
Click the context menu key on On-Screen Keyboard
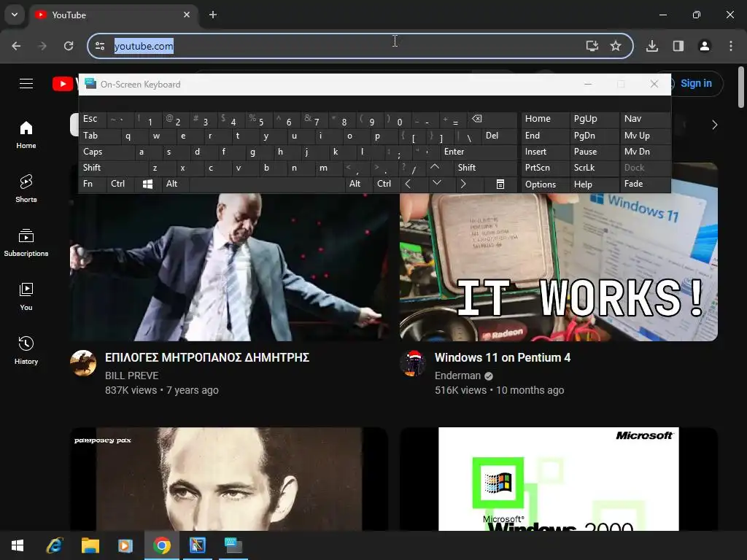500,184
